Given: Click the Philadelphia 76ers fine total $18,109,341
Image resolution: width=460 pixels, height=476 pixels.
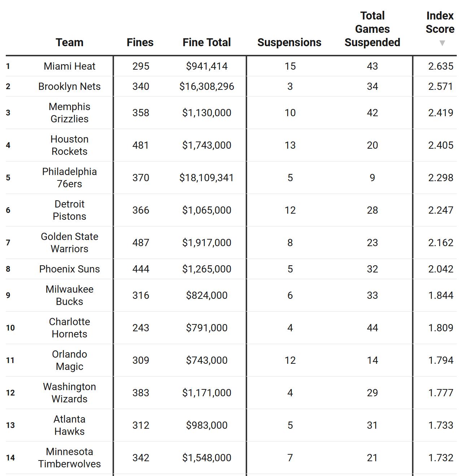Looking at the screenshot, I should (206, 178).
